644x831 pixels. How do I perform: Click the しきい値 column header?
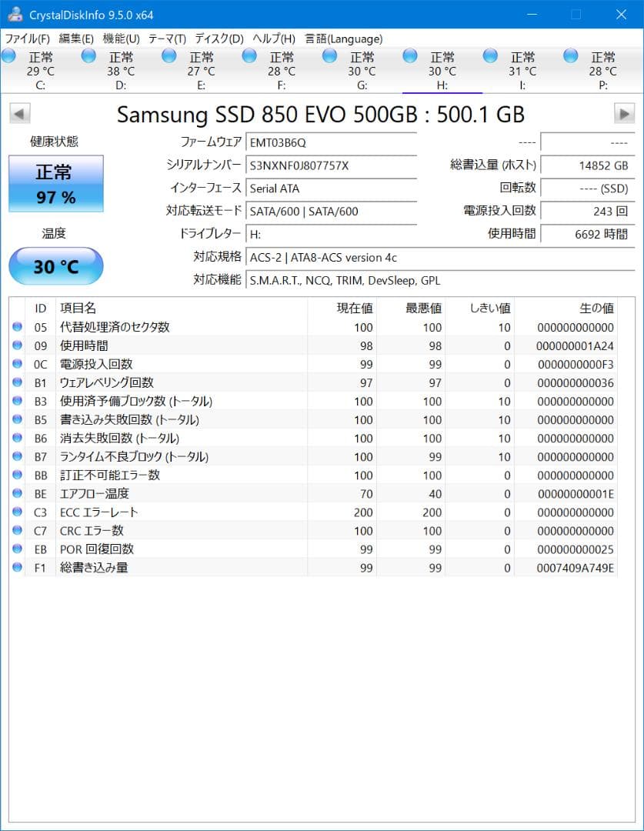(479, 308)
